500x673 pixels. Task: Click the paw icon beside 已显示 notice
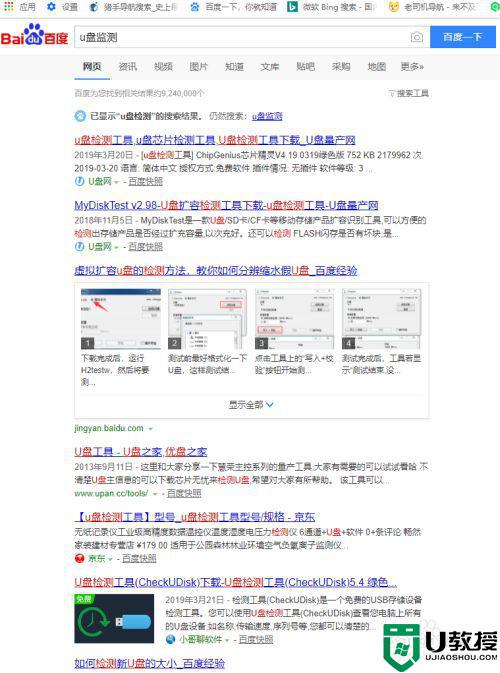coord(80,116)
